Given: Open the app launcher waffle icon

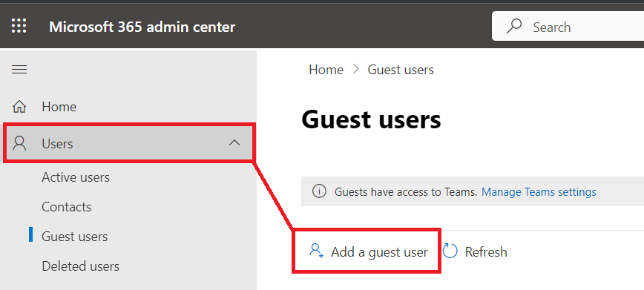Looking at the screenshot, I should pyautogui.click(x=19, y=26).
